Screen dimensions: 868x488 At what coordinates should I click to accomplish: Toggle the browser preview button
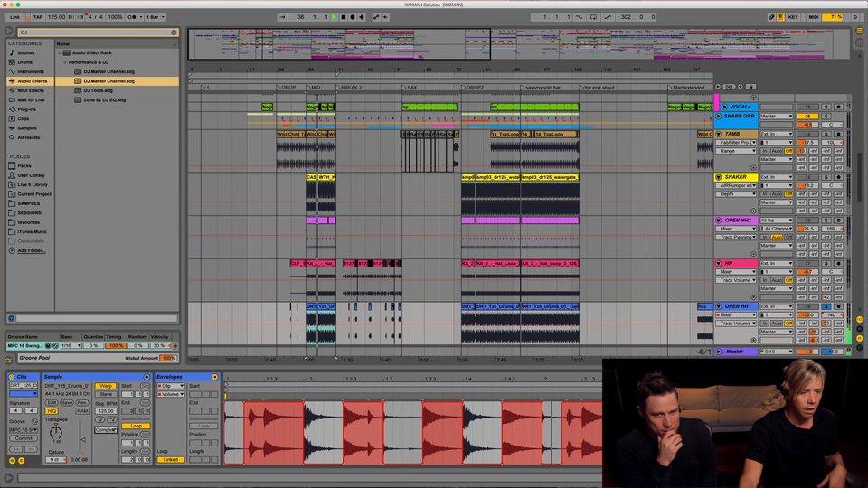[x=11, y=318]
